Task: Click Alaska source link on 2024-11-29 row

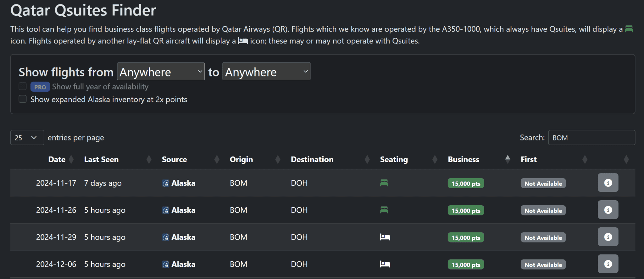Action: [x=183, y=237]
